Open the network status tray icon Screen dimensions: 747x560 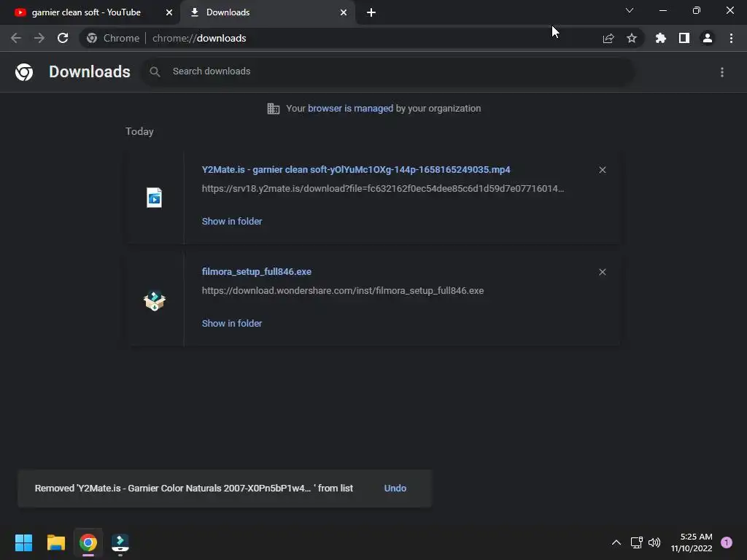[x=636, y=542]
